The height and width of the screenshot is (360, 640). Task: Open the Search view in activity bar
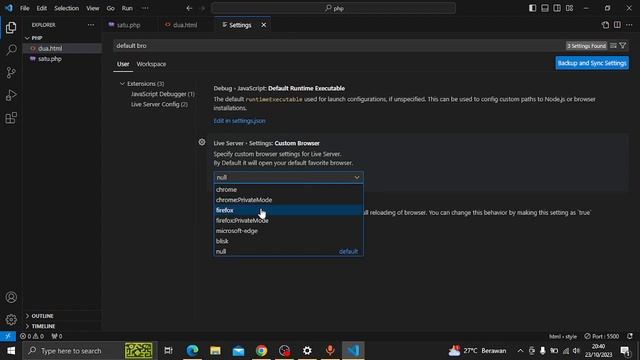(11, 50)
